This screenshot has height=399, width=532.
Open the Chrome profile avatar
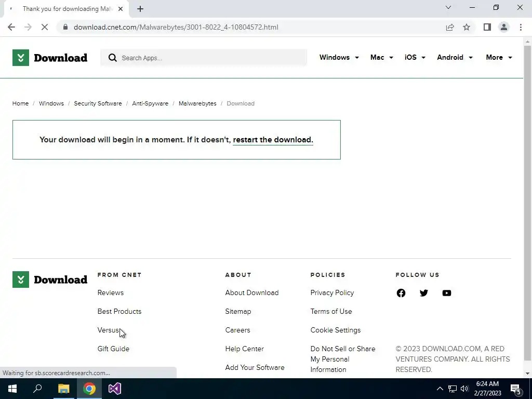click(504, 27)
